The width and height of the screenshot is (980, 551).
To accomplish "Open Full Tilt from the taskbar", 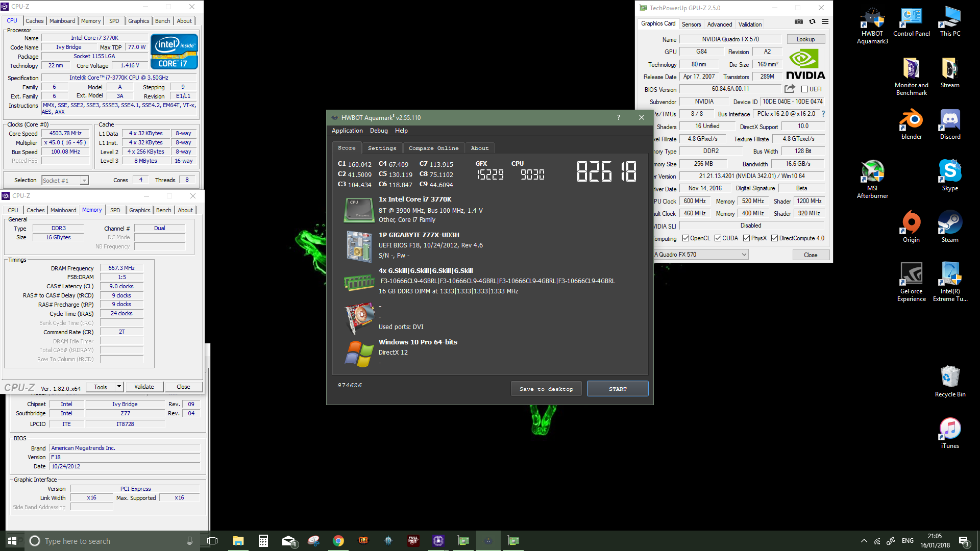I will (413, 541).
